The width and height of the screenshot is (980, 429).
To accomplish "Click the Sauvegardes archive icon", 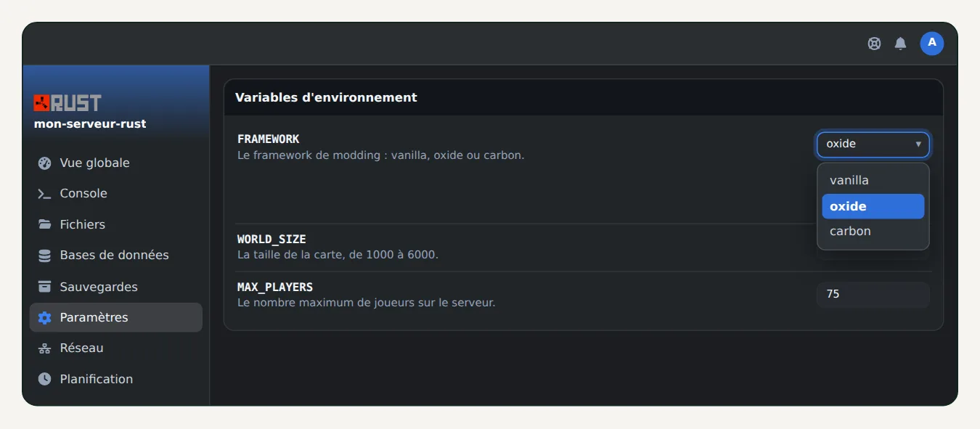I will click(x=45, y=287).
